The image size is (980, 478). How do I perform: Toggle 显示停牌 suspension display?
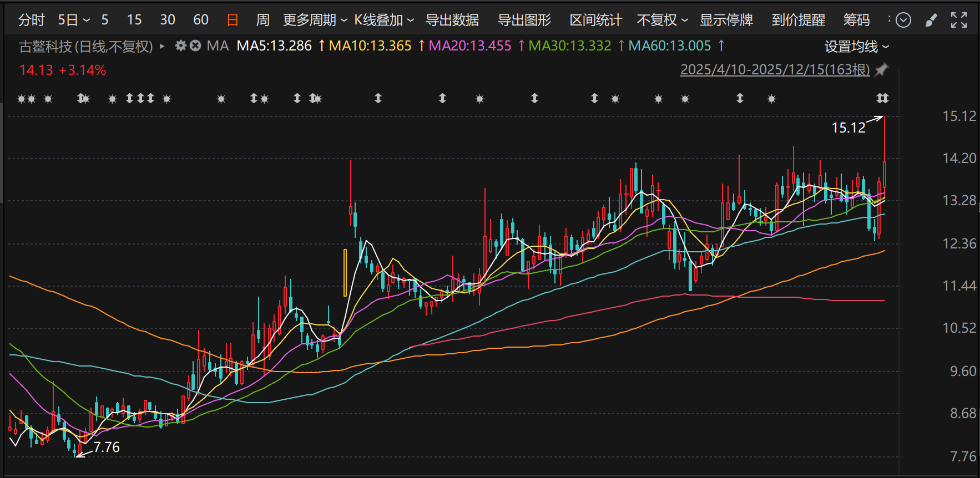pos(726,21)
